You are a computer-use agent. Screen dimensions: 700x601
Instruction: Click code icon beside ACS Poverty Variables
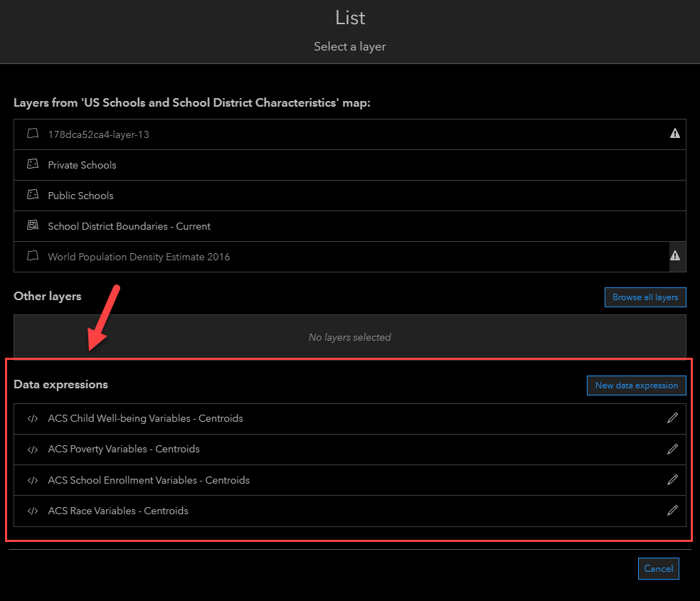click(32, 450)
